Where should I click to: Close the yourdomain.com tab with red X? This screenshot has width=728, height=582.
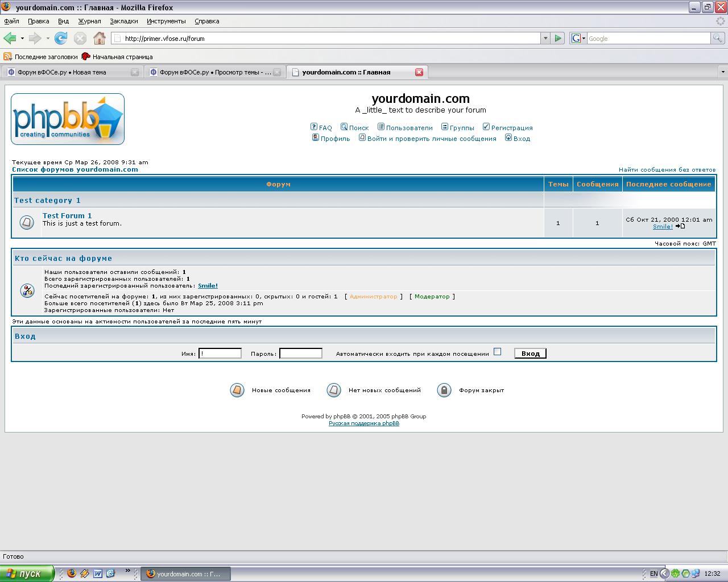[419, 72]
